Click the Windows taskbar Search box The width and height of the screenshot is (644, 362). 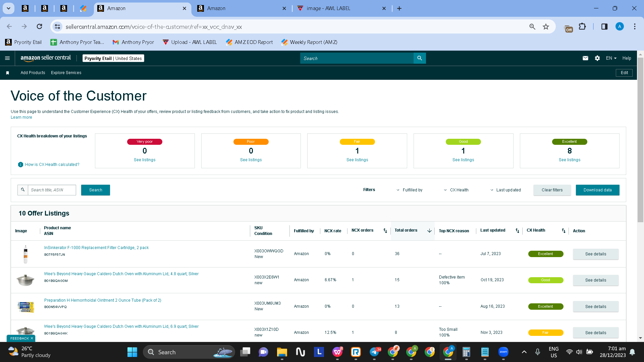[189, 352]
